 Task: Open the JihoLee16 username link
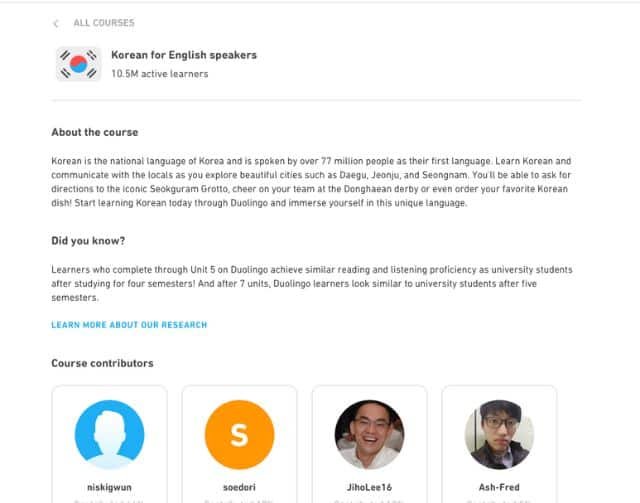pyautogui.click(x=369, y=485)
